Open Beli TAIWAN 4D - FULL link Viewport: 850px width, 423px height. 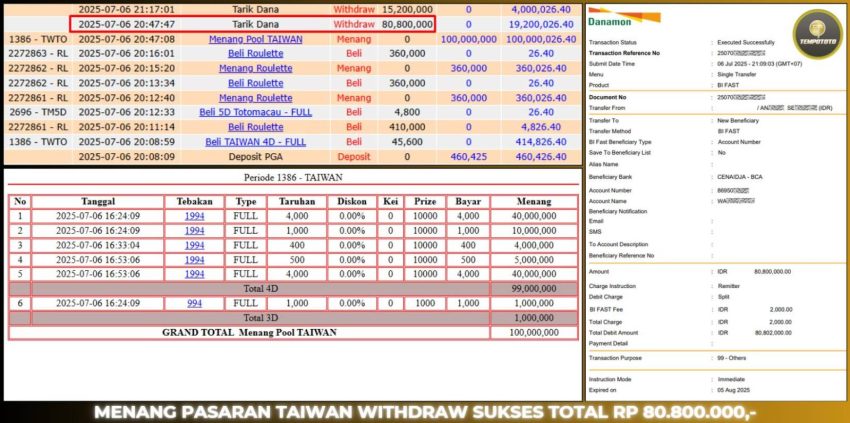[255, 142]
